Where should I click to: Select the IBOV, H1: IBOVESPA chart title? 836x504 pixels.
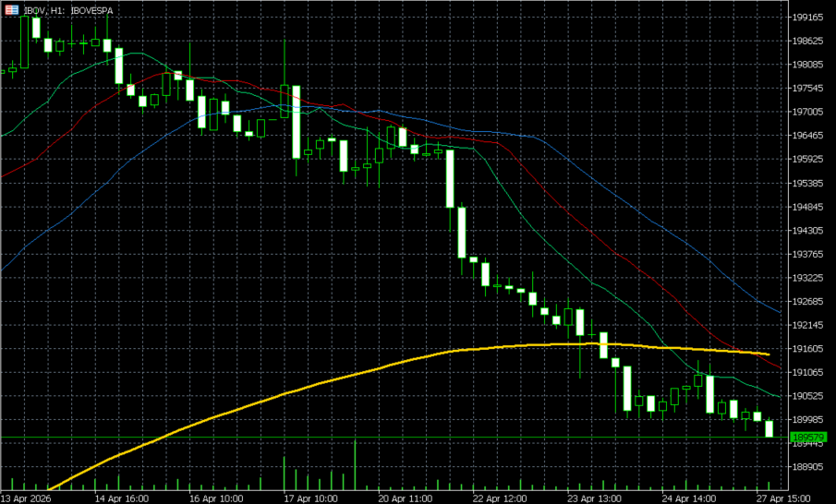68,11
